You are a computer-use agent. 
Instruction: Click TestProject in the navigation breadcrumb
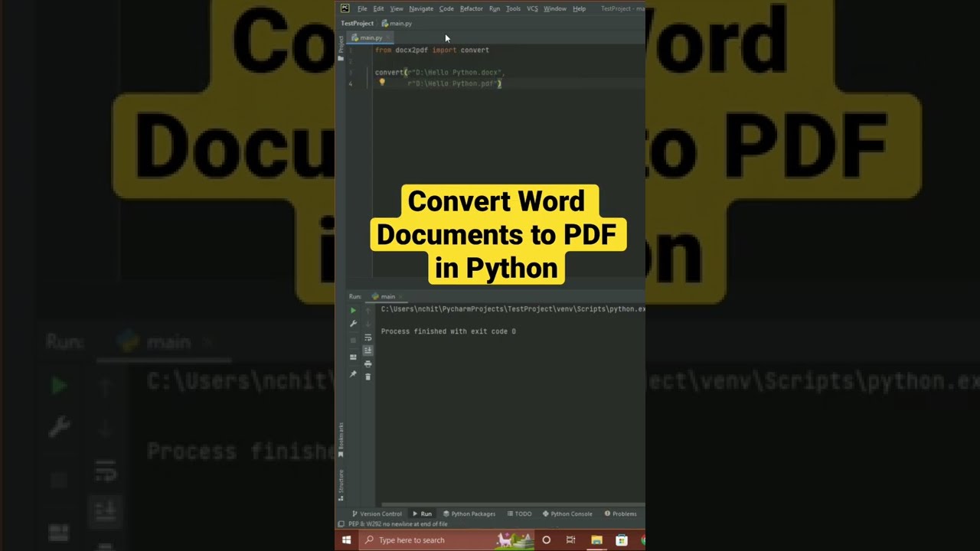[x=358, y=23]
